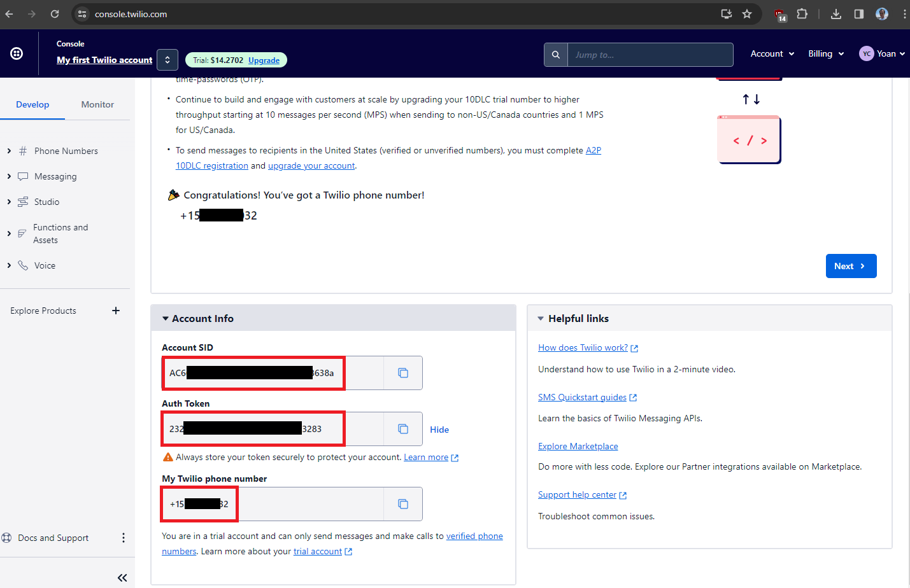
Task: Toggle the browser side panel icon
Action: tap(859, 14)
